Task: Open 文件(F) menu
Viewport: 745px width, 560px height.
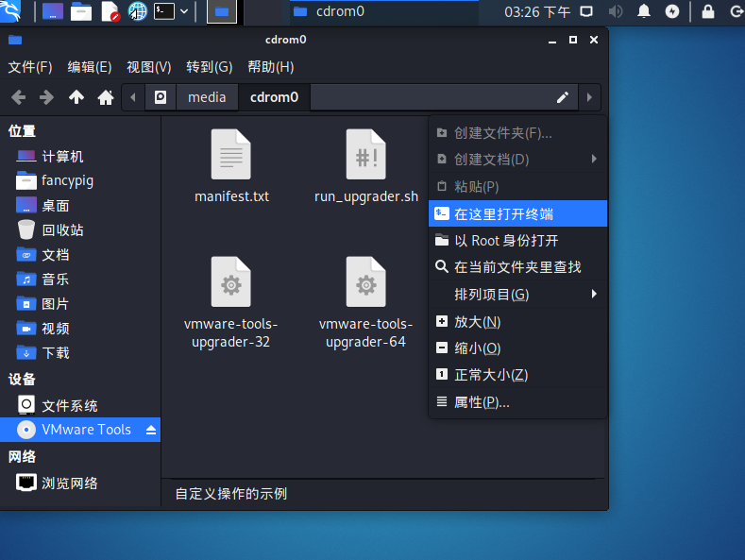Action: tap(30, 67)
